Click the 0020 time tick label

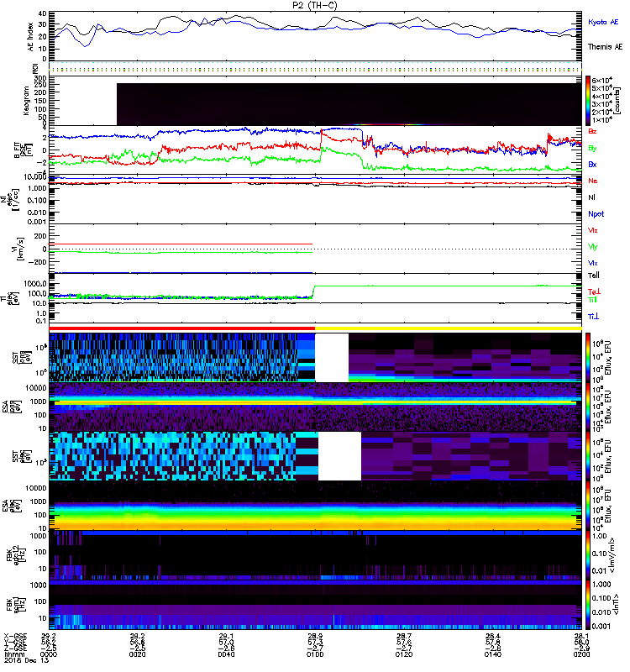137,654
